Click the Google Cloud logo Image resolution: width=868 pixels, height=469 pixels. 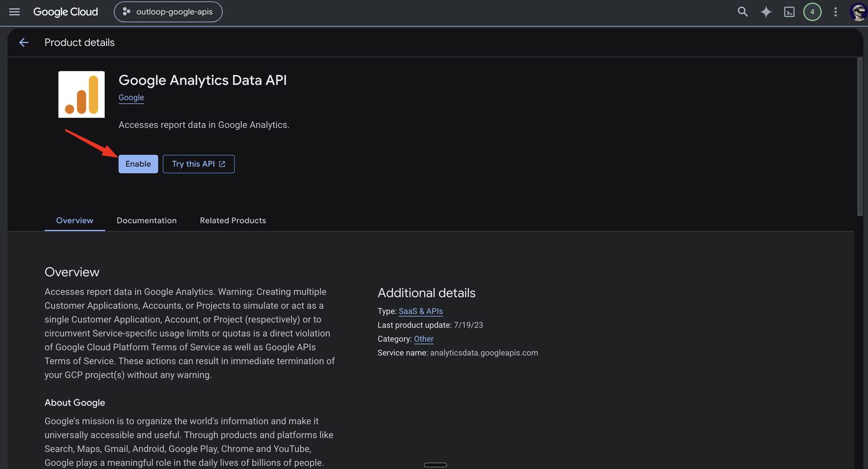[x=66, y=12]
